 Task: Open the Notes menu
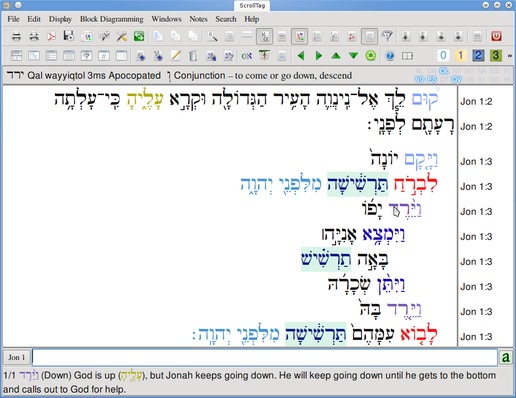[x=198, y=19]
